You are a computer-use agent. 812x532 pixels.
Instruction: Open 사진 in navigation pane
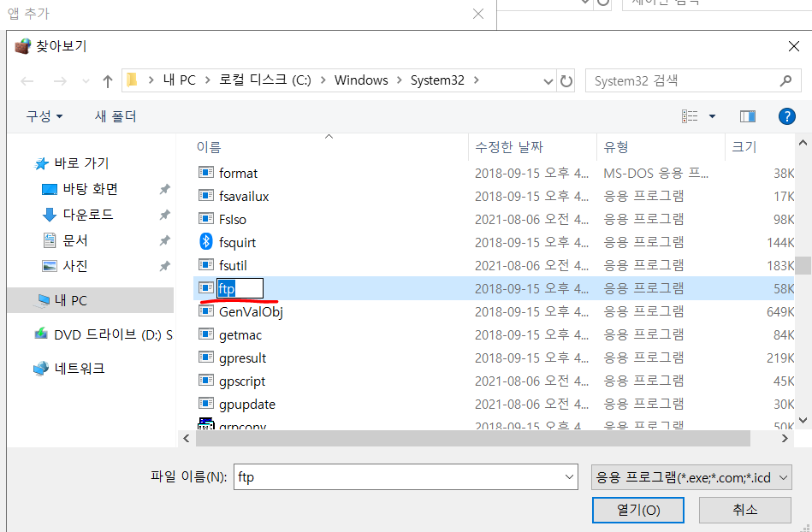pyautogui.click(x=65, y=266)
